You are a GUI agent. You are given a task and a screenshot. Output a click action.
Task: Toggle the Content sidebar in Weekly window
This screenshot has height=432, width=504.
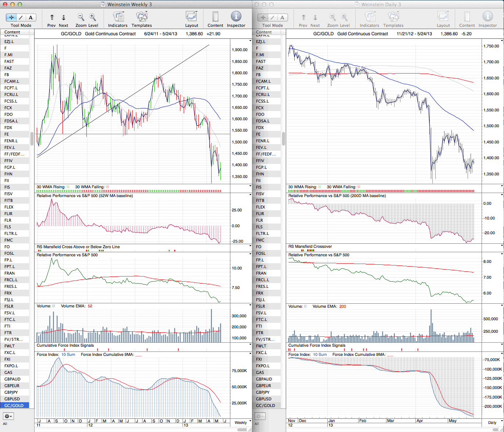215,17
